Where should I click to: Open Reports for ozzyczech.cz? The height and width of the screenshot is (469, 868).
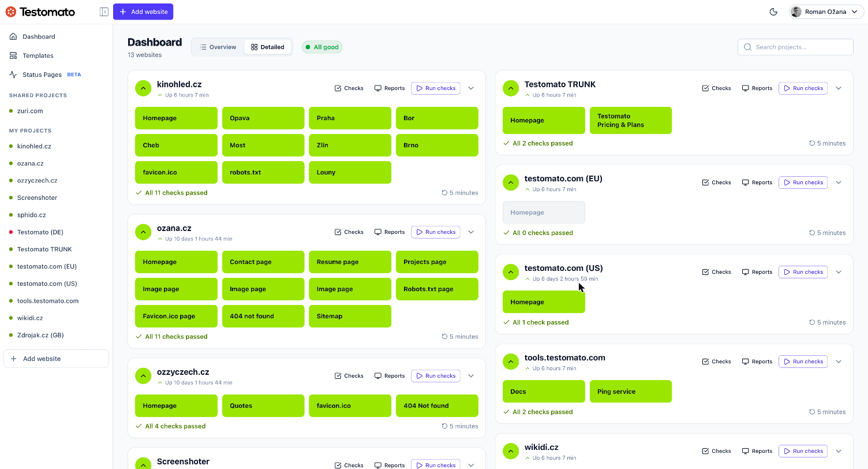click(x=390, y=376)
